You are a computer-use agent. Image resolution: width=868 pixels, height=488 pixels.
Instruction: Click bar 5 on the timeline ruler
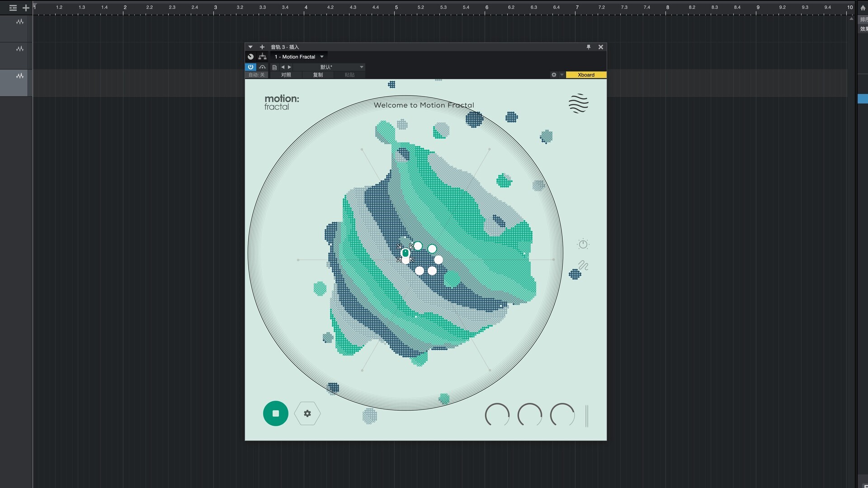[x=396, y=8]
